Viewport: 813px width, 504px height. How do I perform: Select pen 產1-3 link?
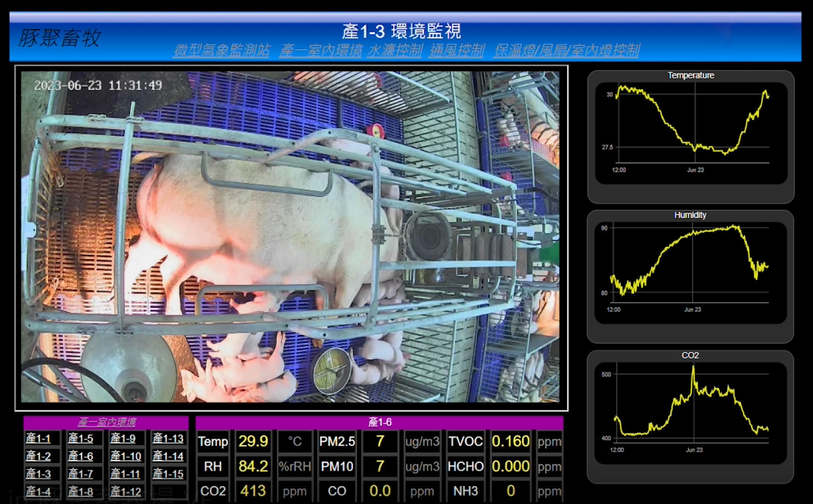pos(38,475)
